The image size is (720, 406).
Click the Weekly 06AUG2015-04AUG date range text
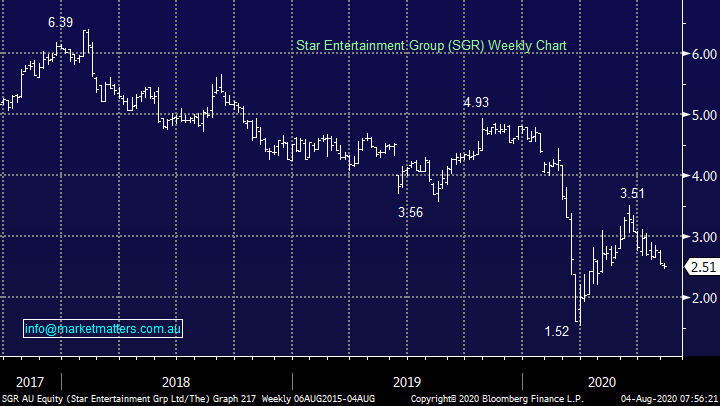click(318, 399)
